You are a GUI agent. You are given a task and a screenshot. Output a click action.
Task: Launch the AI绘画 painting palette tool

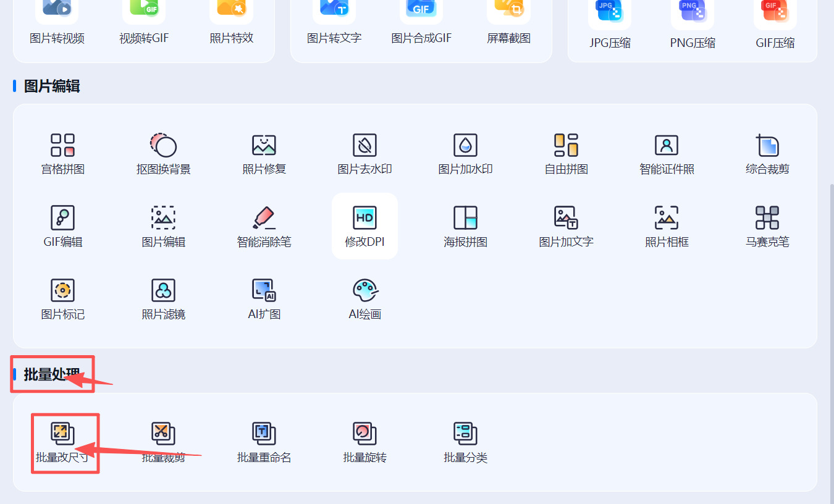tap(364, 299)
